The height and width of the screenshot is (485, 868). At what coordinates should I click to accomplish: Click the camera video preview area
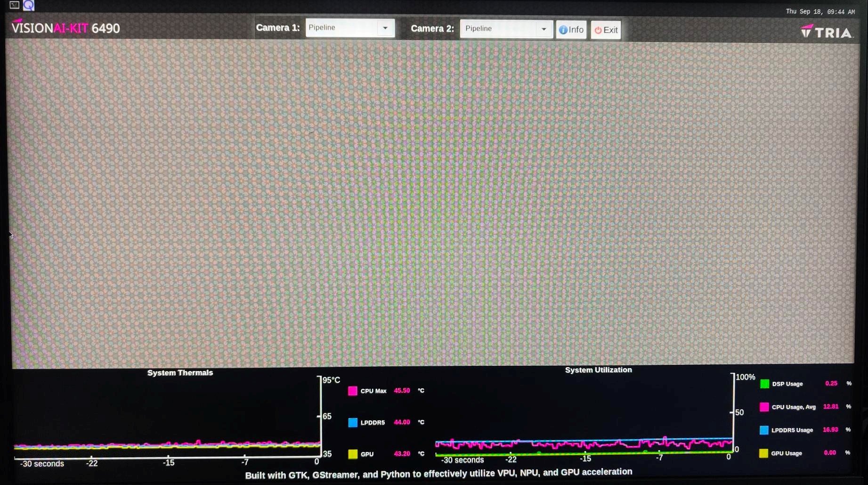433,203
